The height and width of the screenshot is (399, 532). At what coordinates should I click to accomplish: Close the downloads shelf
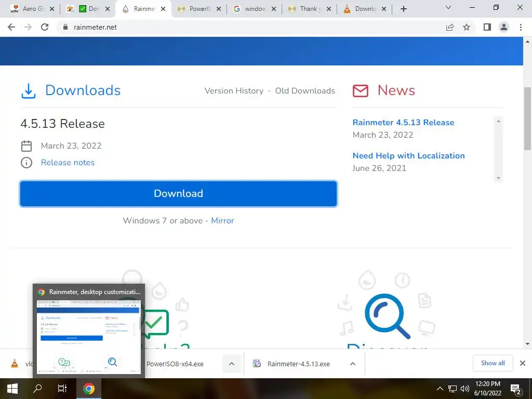click(523, 363)
